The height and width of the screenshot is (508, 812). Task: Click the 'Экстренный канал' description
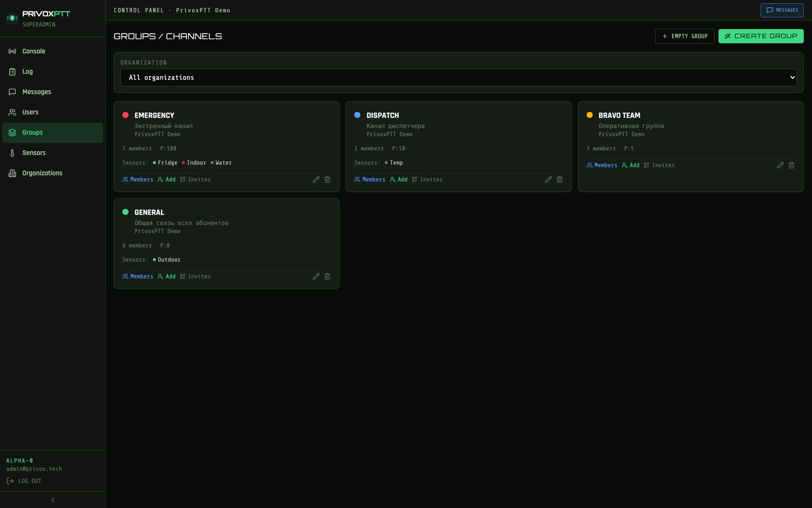163,126
